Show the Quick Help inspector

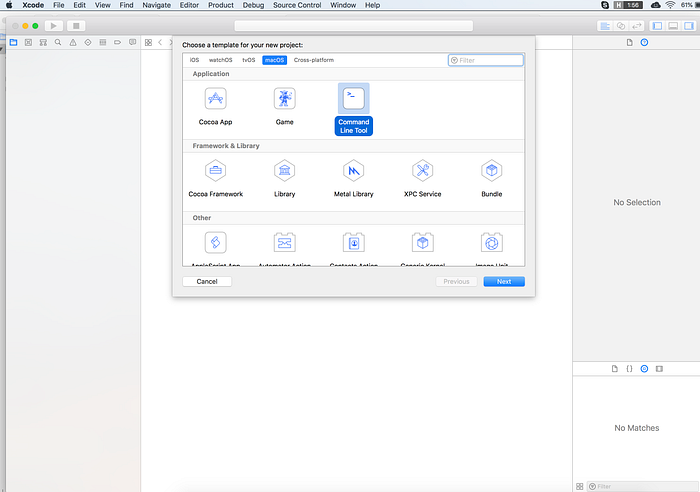point(644,42)
